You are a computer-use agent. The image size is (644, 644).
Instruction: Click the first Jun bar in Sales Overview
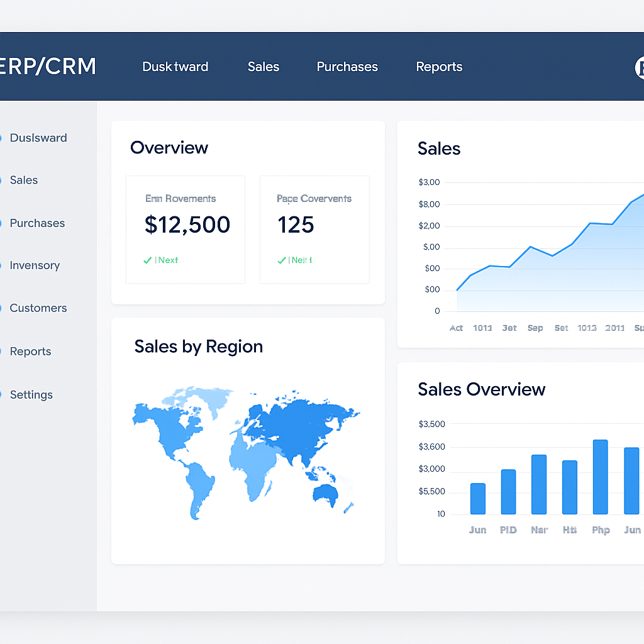(x=478, y=499)
